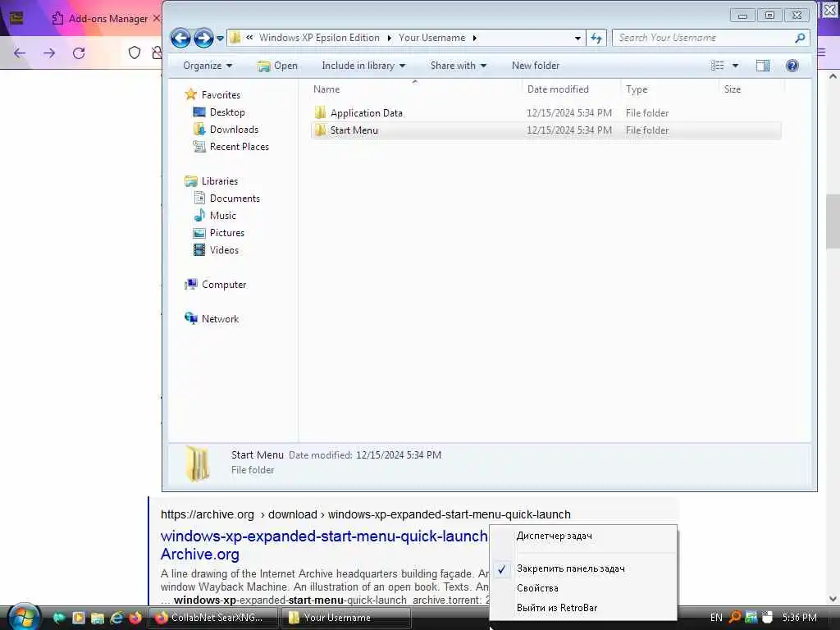Viewport: 840px width, 630px height.
Task: Expand Include in library dropdown
Action: 363,66
